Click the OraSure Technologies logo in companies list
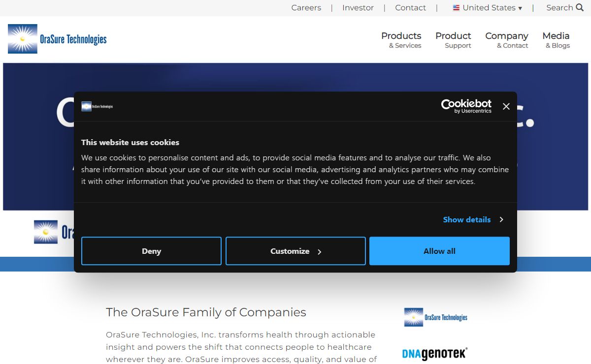591x364 pixels. coord(435,317)
